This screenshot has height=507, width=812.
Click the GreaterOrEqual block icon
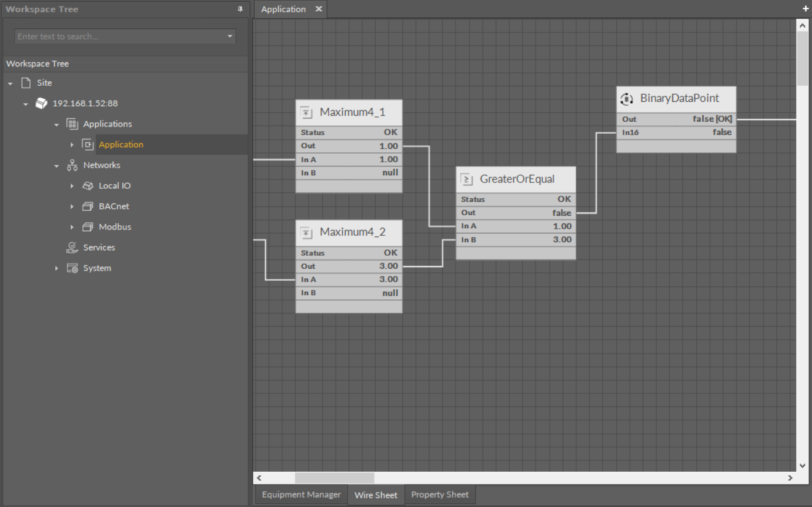(466, 179)
